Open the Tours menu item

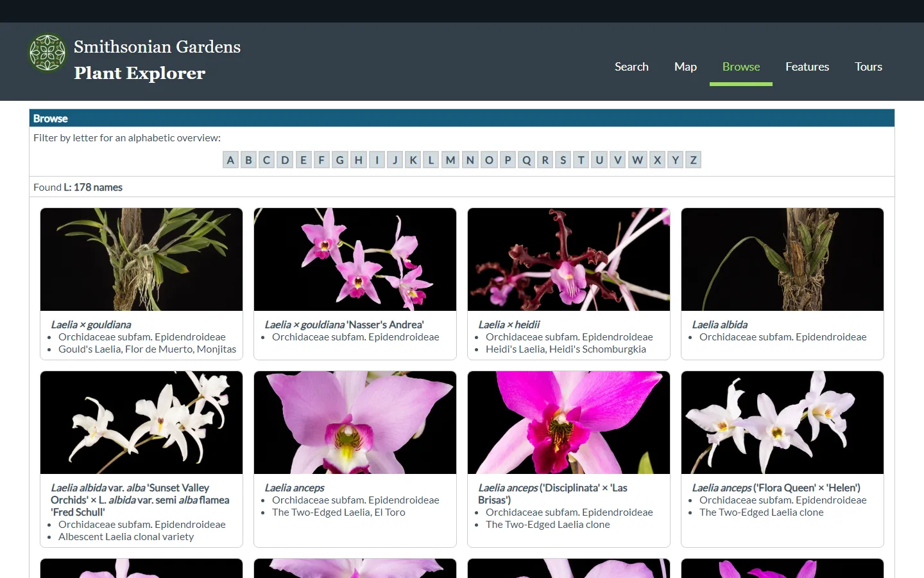point(868,67)
